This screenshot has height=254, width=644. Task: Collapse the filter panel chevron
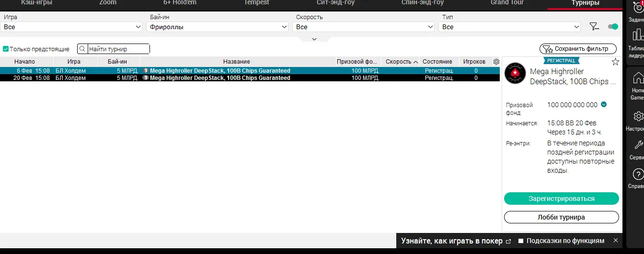click(x=314, y=39)
